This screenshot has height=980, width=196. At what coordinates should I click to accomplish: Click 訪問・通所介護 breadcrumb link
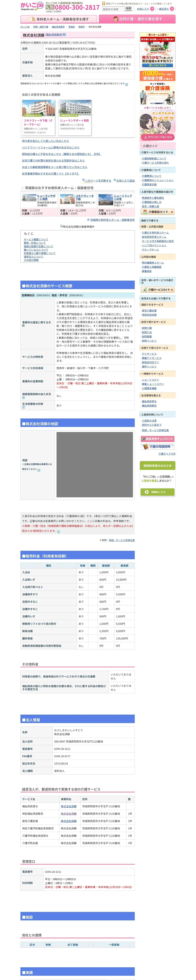41,27
